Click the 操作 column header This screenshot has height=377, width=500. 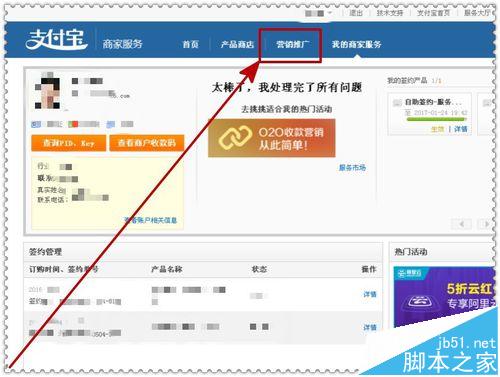point(369,269)
